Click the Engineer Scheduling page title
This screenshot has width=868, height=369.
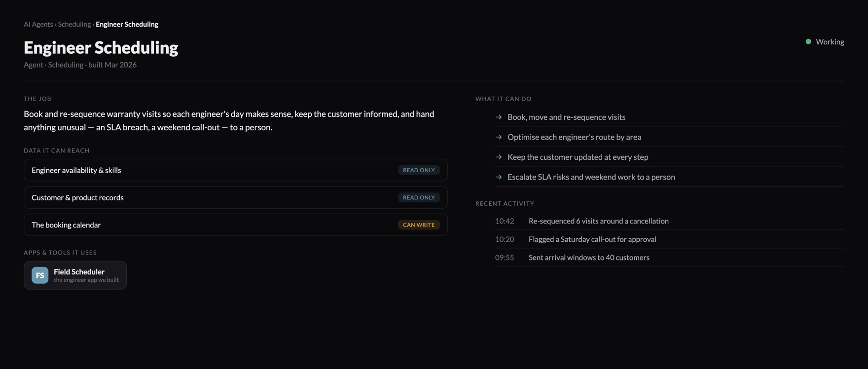pos(101,47)
